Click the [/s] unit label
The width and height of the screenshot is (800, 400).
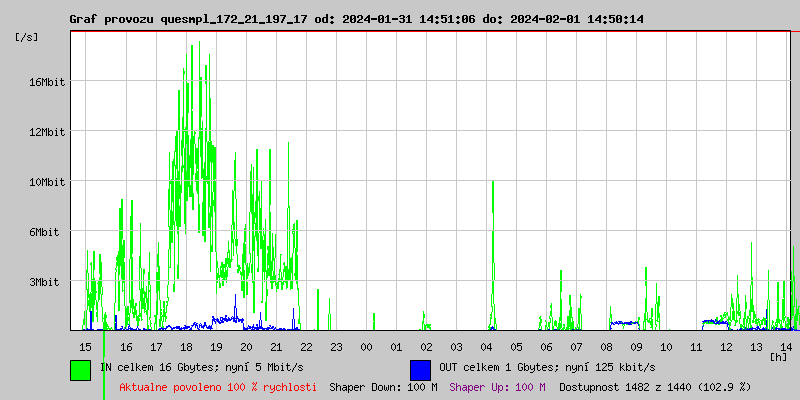(27, 37)
